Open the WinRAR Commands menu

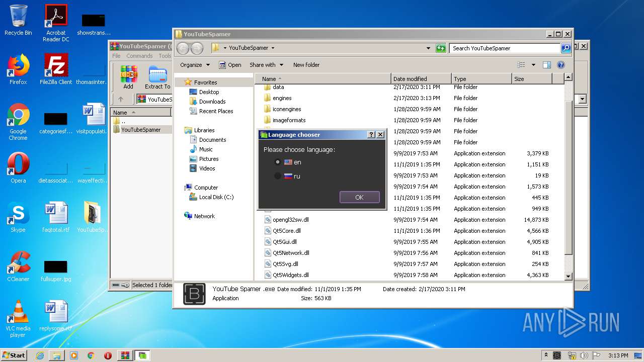pos(139,56)
